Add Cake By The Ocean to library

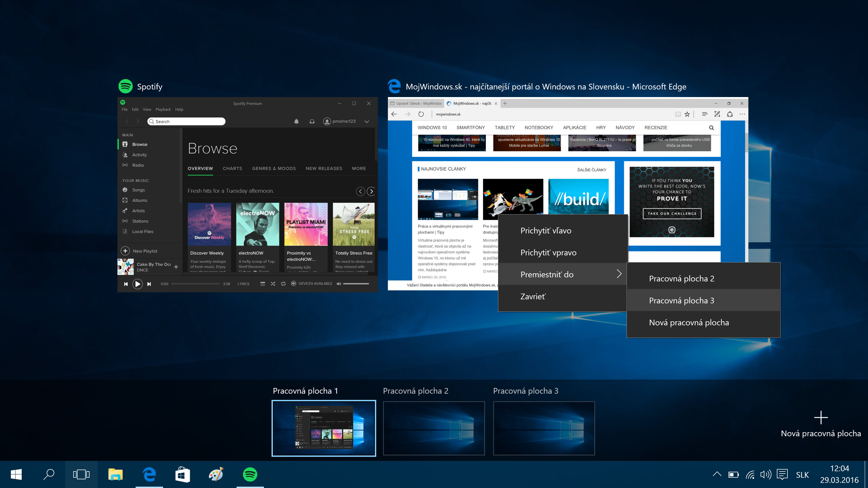[176, 267]
